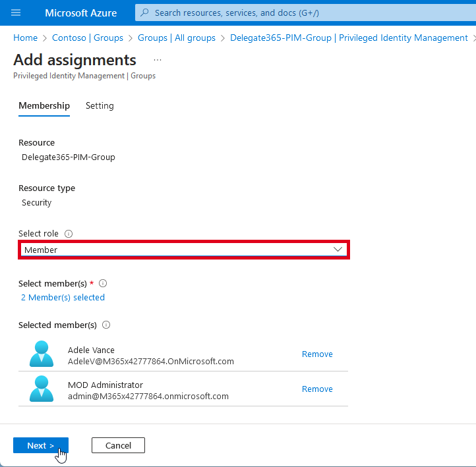Click the Cancel button

118,445
